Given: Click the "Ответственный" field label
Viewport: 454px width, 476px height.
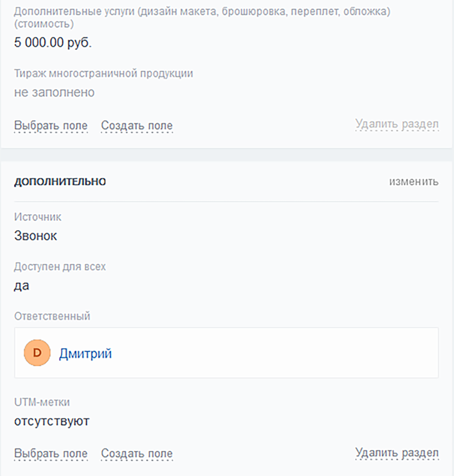Looking at the screenshot, I should click(52, 316).
